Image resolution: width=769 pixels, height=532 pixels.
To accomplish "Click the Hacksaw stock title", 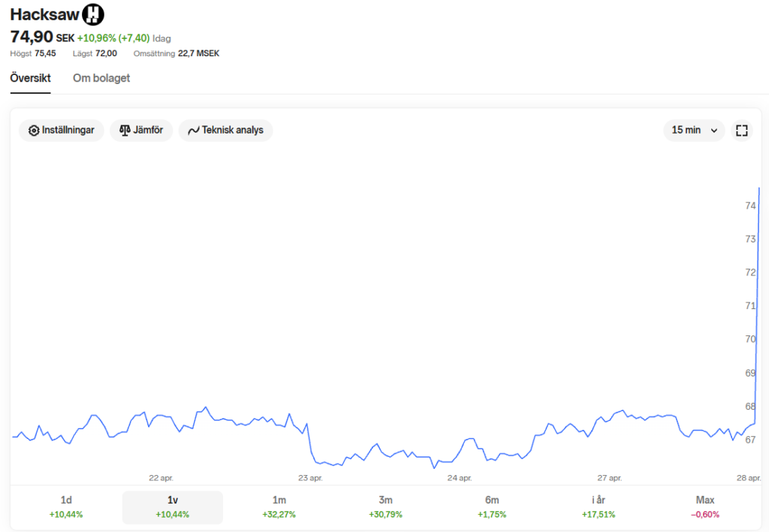I will pos(44,14).
